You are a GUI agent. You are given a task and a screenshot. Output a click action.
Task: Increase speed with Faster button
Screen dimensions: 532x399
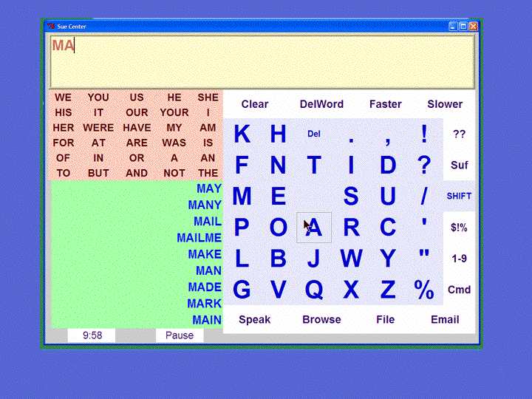[386, 104]
